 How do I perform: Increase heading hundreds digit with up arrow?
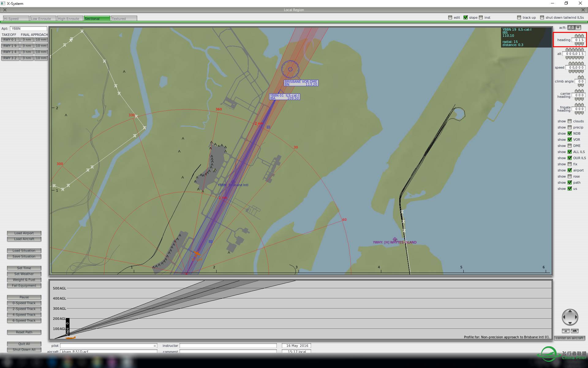pos(576,36)
